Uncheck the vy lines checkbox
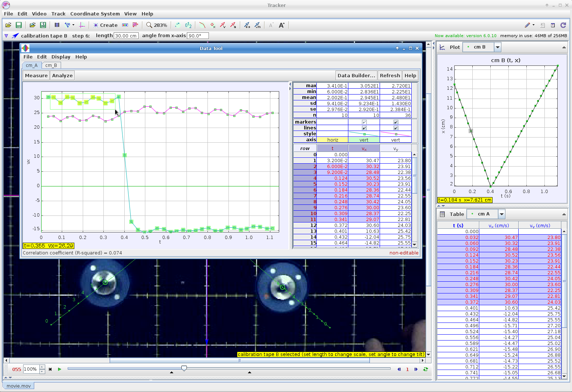 (396, 128)
